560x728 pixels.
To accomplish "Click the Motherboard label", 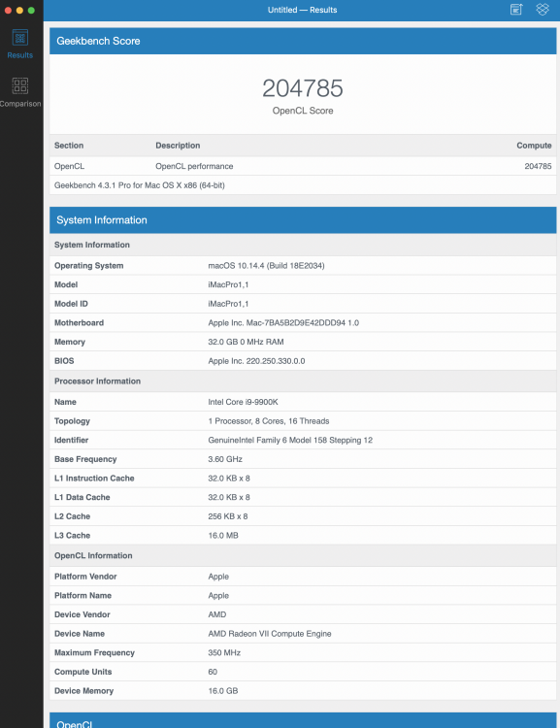I will [79, 322].
